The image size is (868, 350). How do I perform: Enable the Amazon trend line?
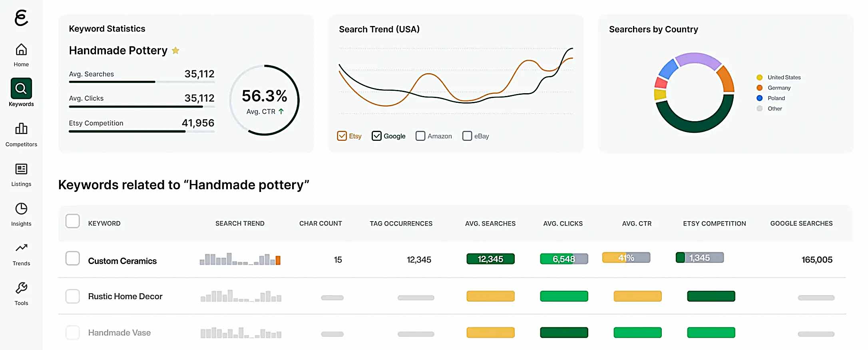420,136
